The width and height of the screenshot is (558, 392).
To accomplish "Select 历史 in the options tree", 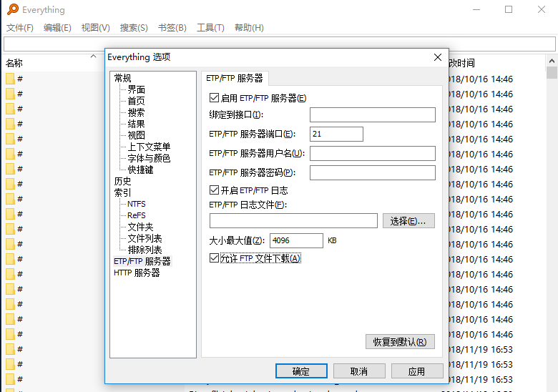I will pos(122,181).
